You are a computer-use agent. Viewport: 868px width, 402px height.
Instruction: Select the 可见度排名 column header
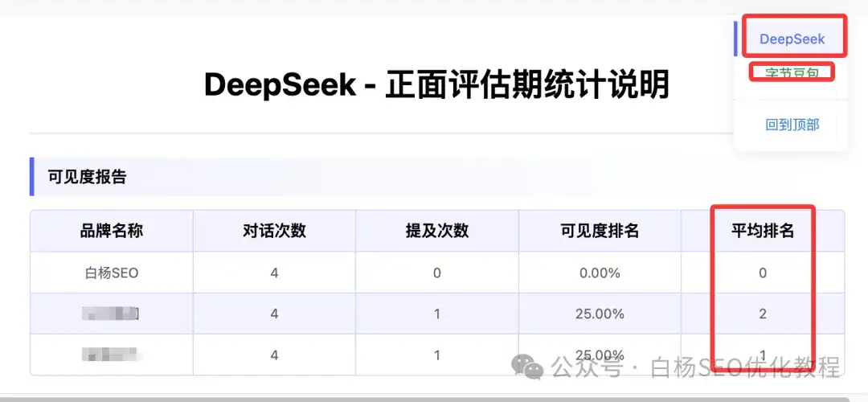click(600, 231)
